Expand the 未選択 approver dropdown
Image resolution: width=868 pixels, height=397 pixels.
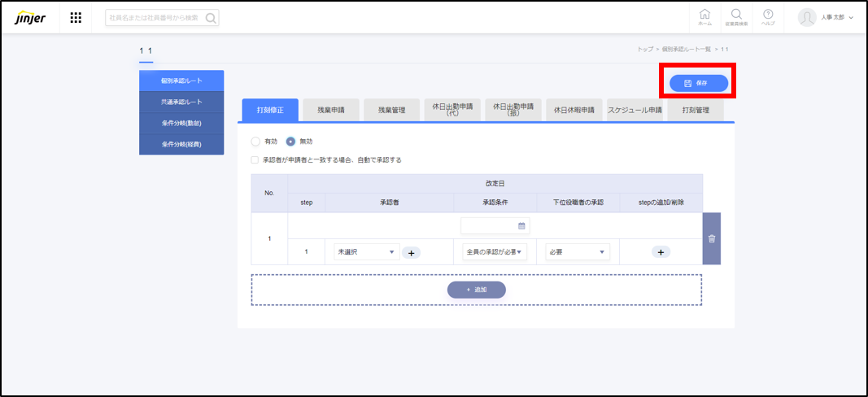[367, 252]
